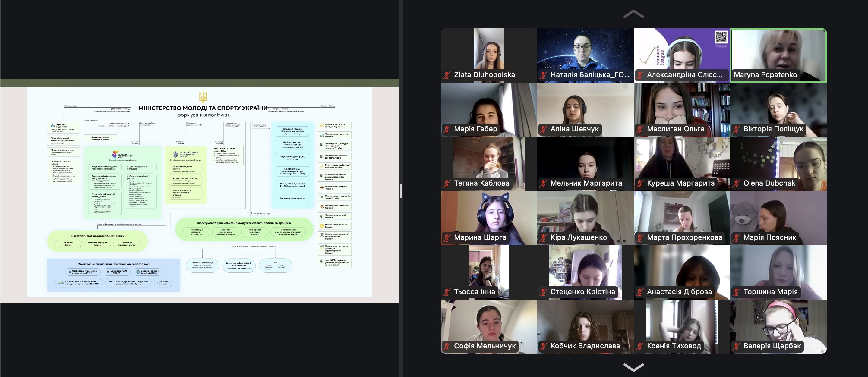The image size is (868, 377).
Task: Select the Куреша Маргарита participant tile
Action: (x=682, y=162)
